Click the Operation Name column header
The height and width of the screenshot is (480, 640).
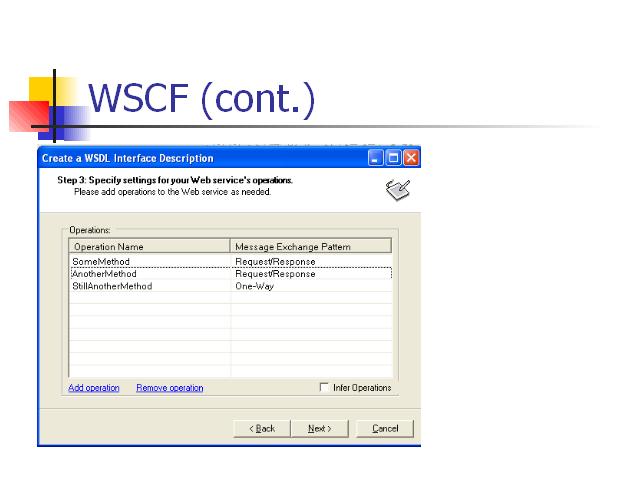point(149,246)
